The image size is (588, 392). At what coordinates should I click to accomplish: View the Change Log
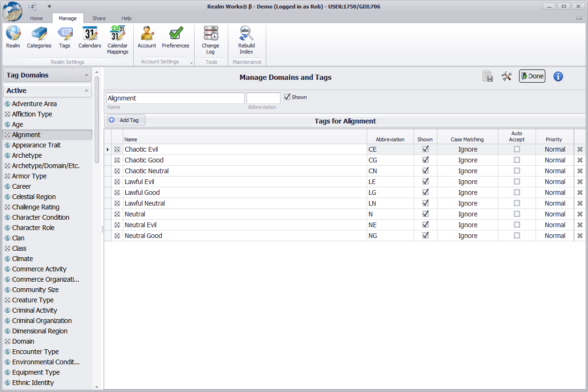pos(211,40)
